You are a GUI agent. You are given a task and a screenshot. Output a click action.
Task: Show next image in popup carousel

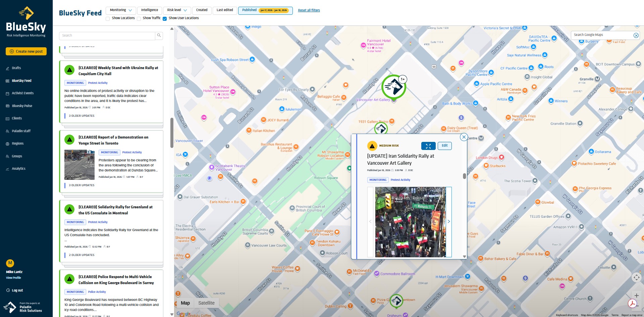(x=448, y=221)
